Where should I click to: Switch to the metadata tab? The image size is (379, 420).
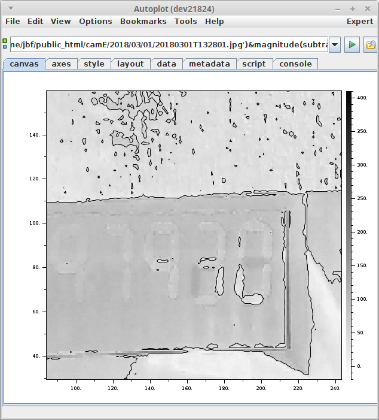[209, 64]
